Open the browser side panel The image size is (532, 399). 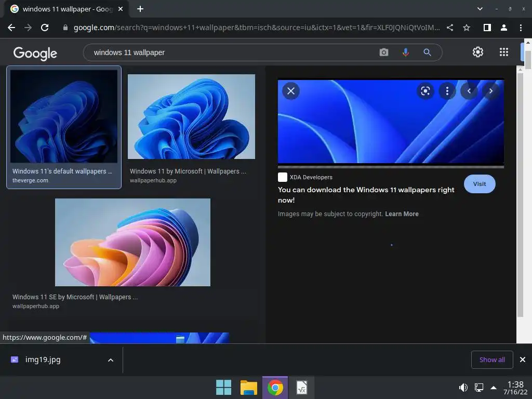(487, 28)
